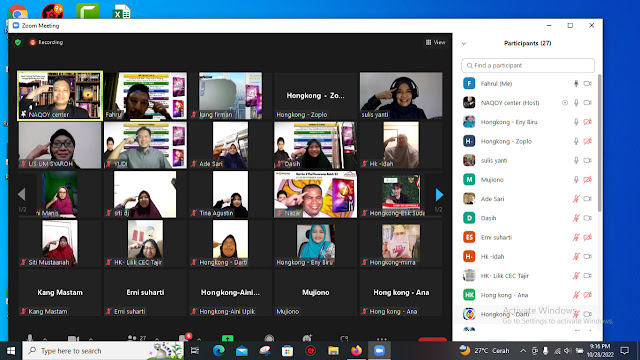Click the green Share Screen button

[x=228, y=338]
